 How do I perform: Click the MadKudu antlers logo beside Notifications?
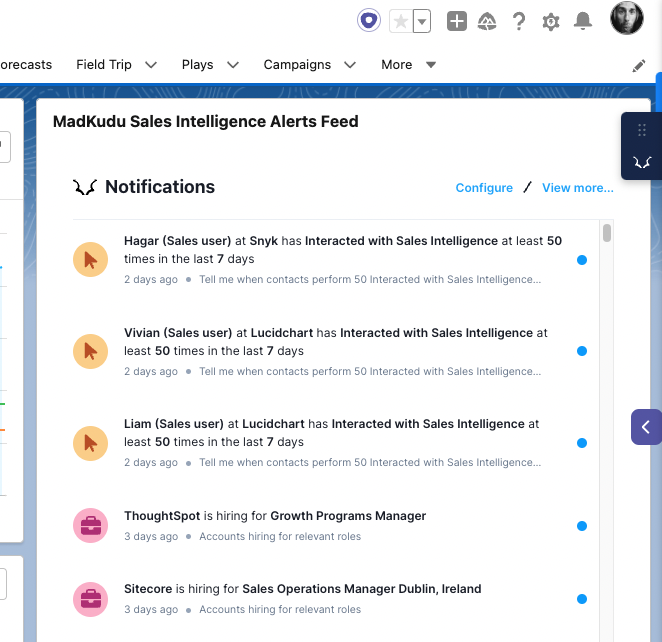(84, 187)
